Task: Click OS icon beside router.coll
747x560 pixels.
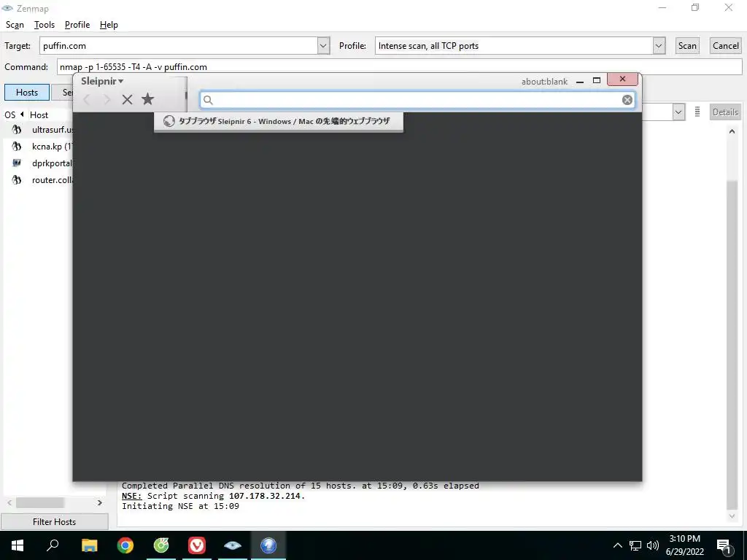Action: click(x=17, y=179)
